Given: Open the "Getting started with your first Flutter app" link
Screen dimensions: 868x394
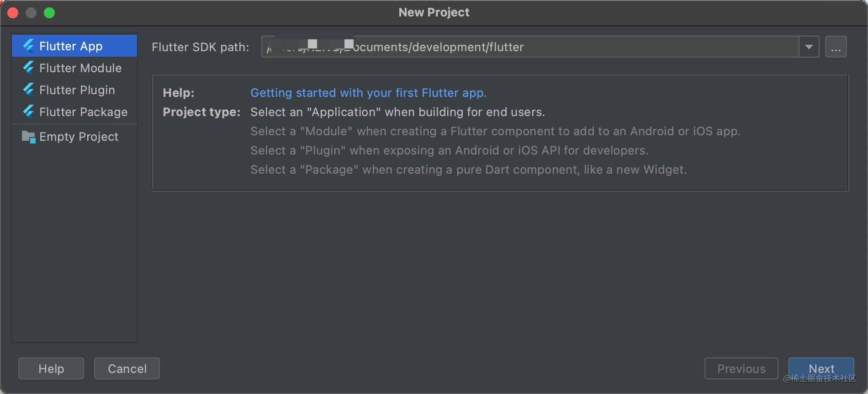Looking at the screenshot, I should pyautogui.click(x=368, y=93).
